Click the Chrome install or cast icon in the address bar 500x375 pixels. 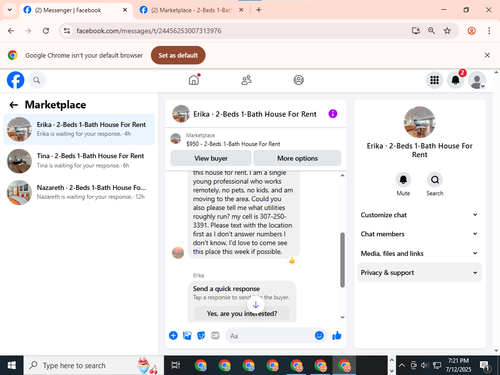tap(416, 31)
